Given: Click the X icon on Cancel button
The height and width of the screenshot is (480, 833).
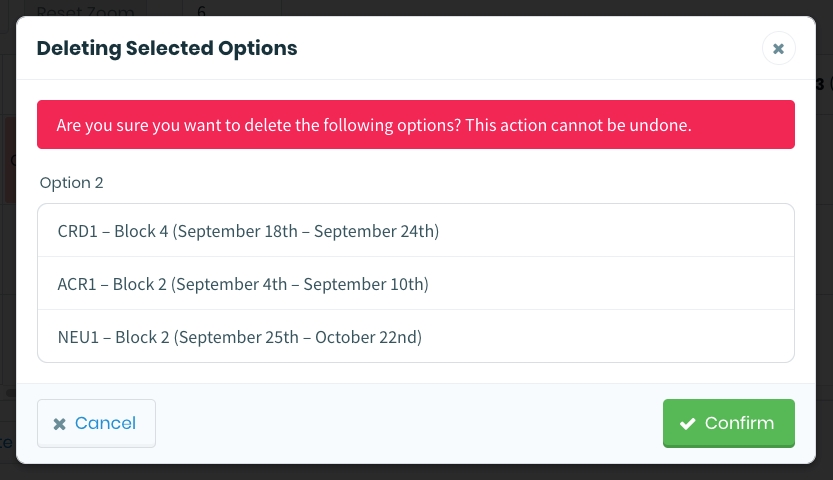Looking at the screenshot, I should click(60, 424).
